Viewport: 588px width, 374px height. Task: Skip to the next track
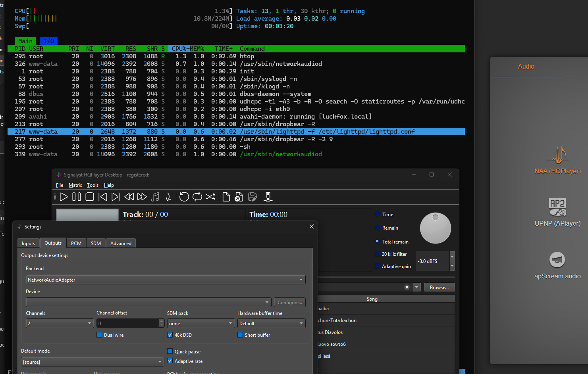click(x=116, y=197)
